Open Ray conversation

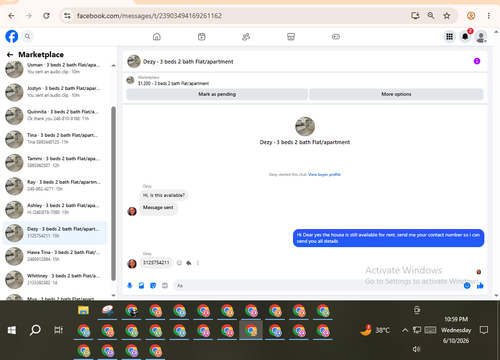coord(55,186)
